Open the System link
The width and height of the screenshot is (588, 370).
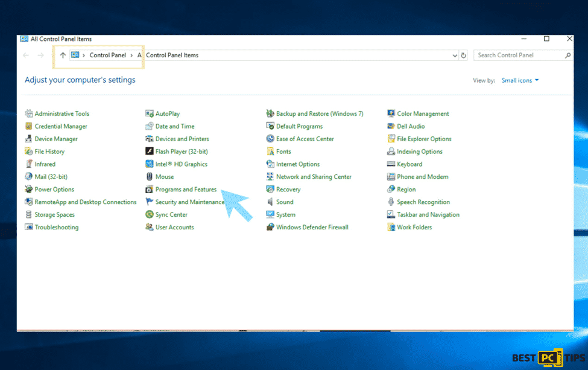click(x=286, y=215)
